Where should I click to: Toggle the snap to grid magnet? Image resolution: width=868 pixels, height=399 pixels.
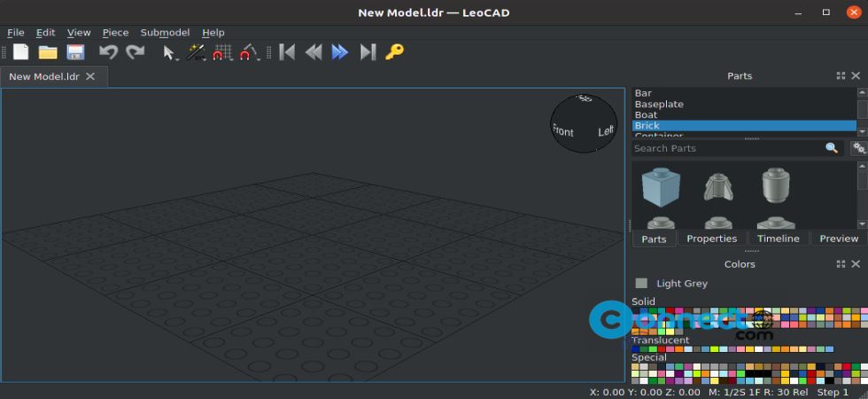click(x=221, y=52)
